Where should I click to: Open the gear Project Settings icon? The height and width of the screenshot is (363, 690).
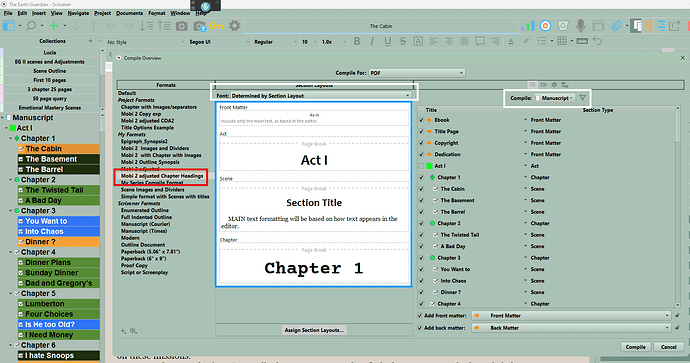pos(235,26)
